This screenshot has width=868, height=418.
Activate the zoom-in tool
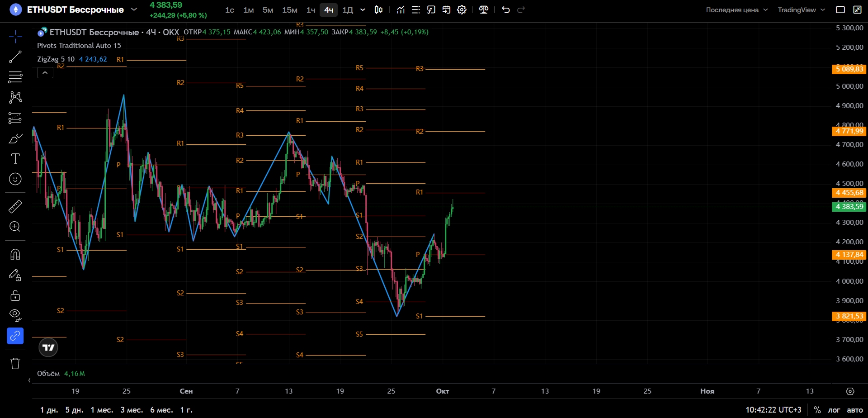(x=15, y=227)
